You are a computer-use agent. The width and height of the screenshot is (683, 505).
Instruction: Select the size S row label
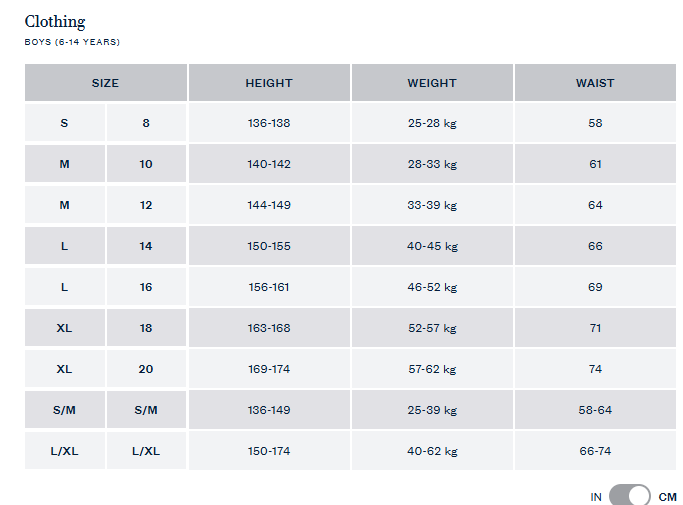tap(64, 123)
